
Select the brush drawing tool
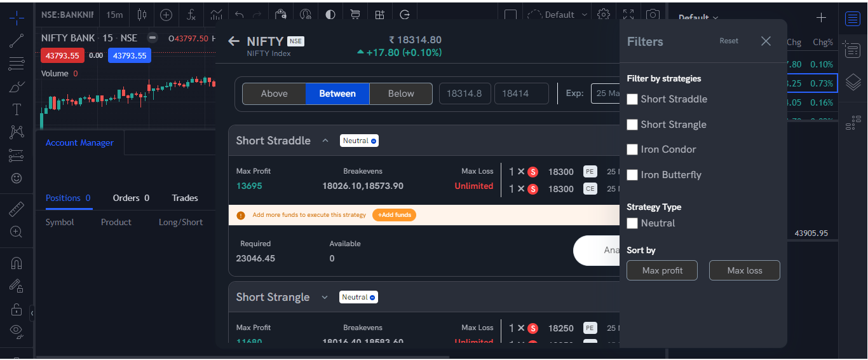(x=17, y=87)
